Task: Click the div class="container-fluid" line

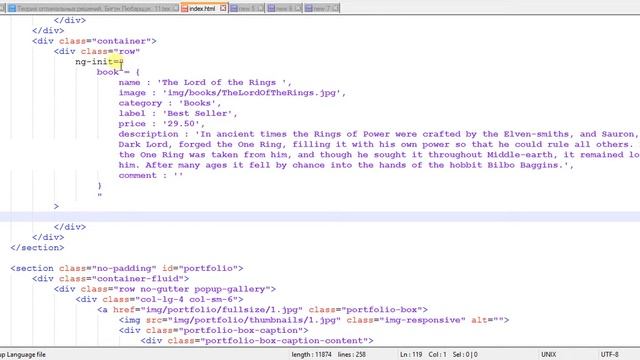Action: (x=111, y=278)
